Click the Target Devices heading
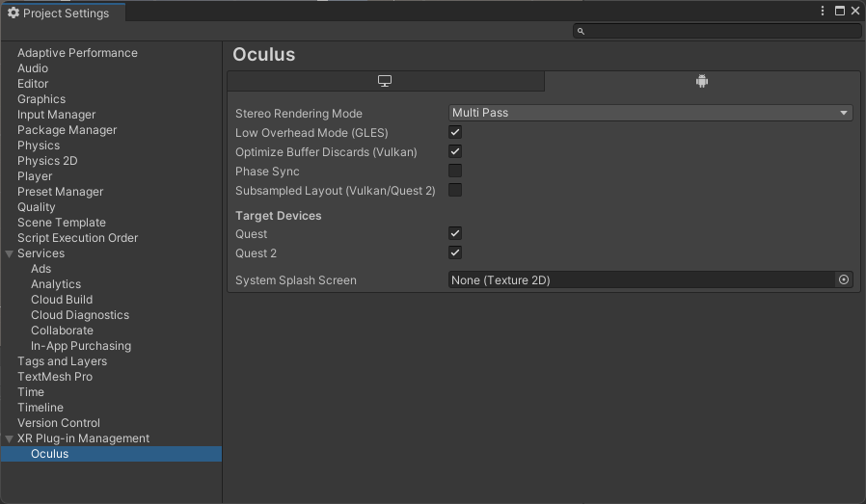This screenshot has width=866, height=504. 279,216
